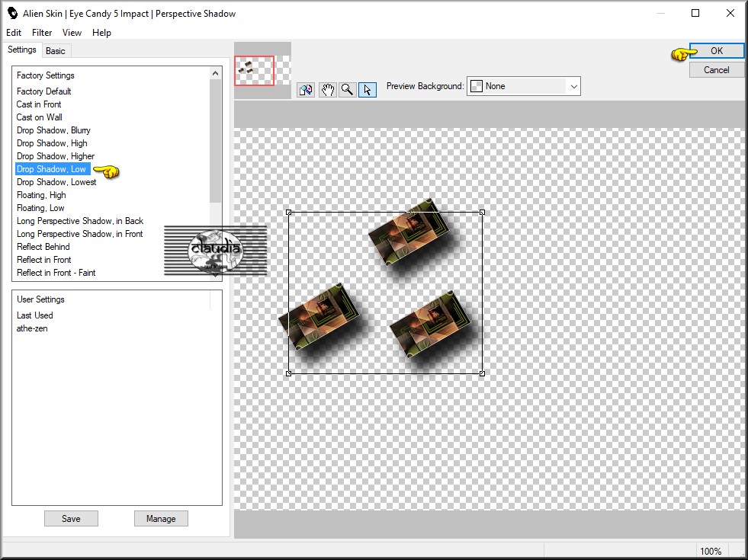This screenshot has height=560, width=748.
Task: Select the Drop Shadow, Low preset
Action: click(x=53, y=168)
